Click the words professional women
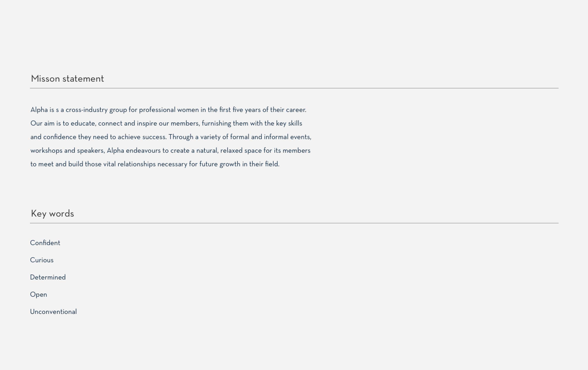588x370 pixels. pos(169,110)
